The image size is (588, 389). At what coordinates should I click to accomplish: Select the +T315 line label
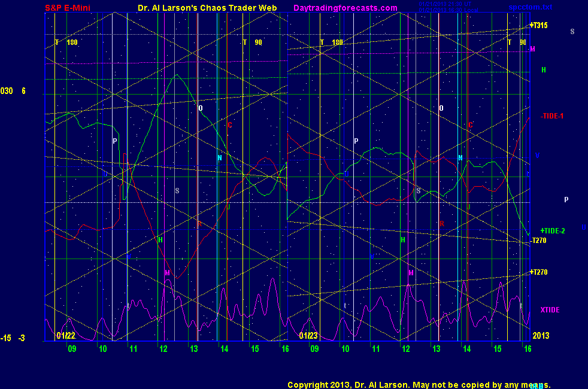(538, 26)
